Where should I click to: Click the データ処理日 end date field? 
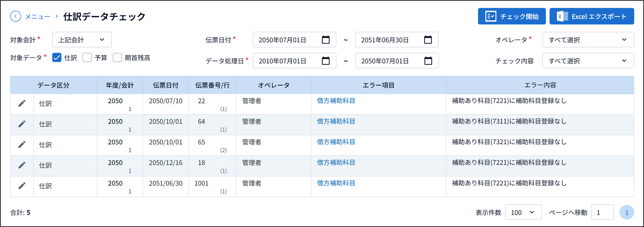397,61
